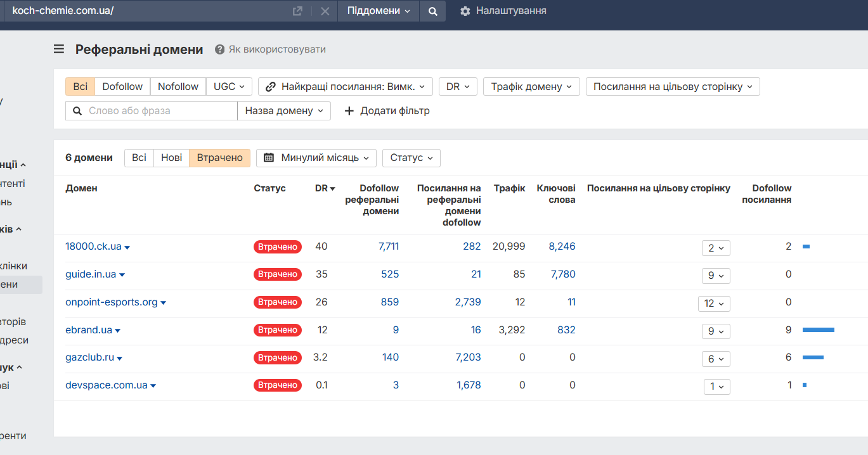Switch to Нові domains tab

pos(172,158)
